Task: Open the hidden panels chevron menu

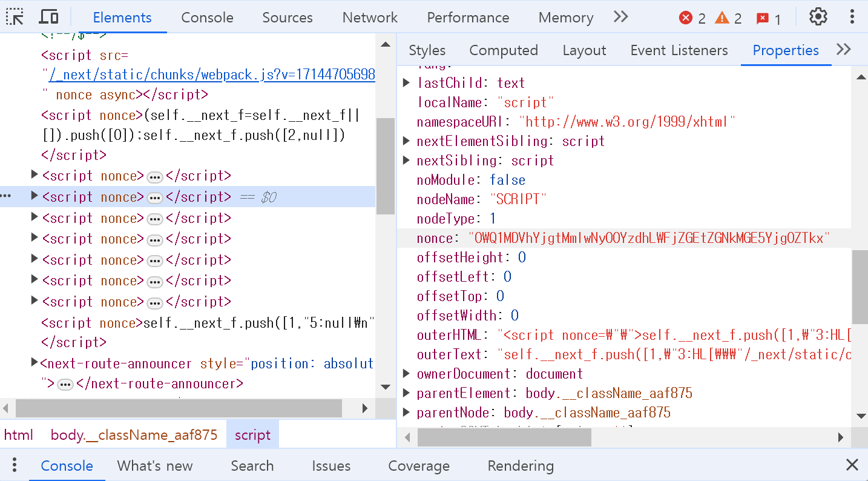Action: 620,17
